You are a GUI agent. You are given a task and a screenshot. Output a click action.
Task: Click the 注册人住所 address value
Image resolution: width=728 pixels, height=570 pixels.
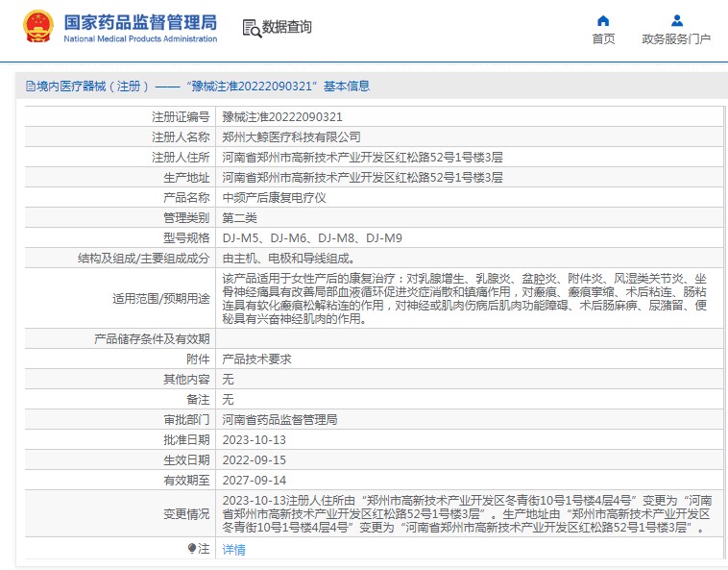(x=363, y=157)
